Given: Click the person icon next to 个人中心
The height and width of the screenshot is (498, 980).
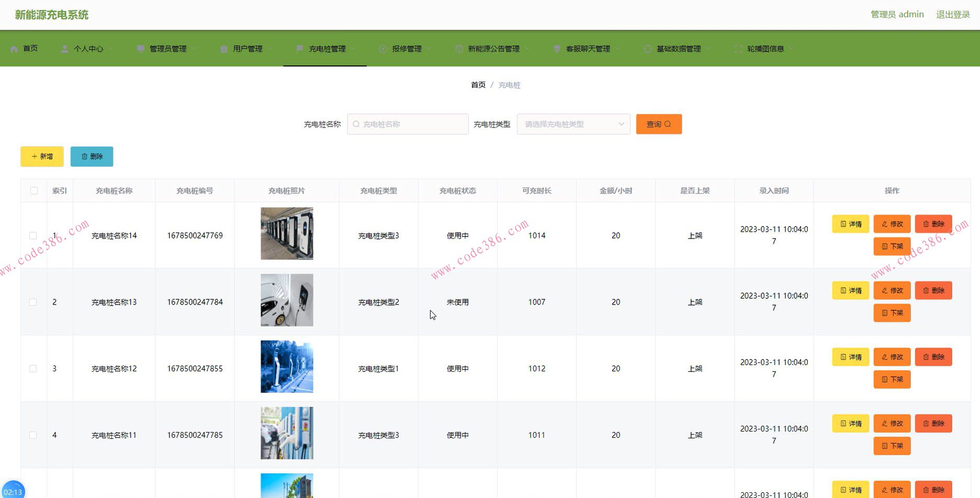Looking at the screenshot, I should point(64,48).
